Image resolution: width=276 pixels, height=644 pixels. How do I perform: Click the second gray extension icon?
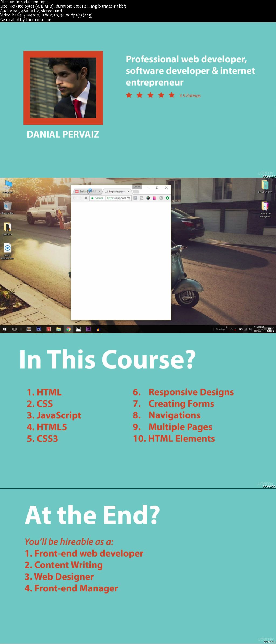point(142,198)
